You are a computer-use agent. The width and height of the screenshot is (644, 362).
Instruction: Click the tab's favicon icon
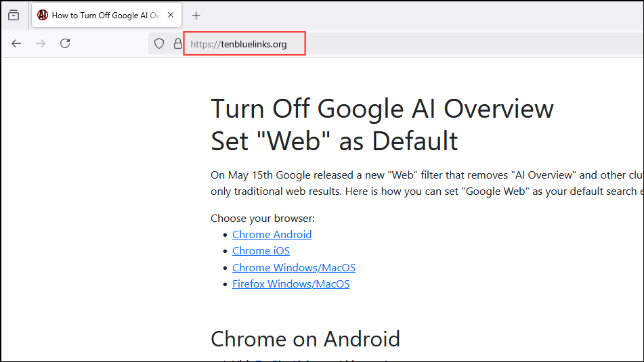[x=42, y=15]
